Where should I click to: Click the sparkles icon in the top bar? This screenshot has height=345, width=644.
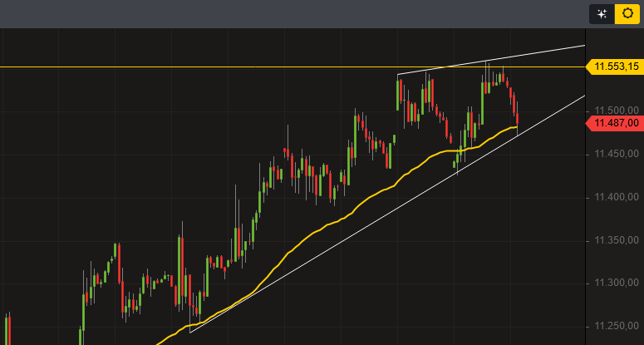point(602,14)
